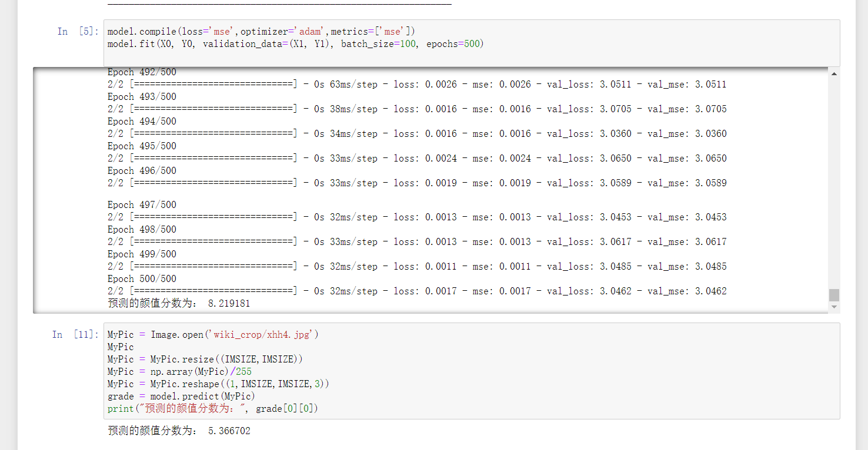Click the 'val_mse: 3.0462' value
Viewport: 868px width, 450px height.
pos(687,291)
